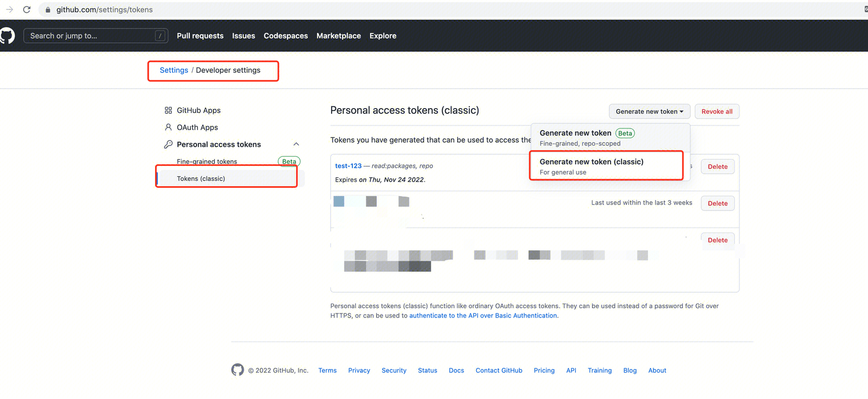
Task: Click the browser reload icon
Action: 27,10
